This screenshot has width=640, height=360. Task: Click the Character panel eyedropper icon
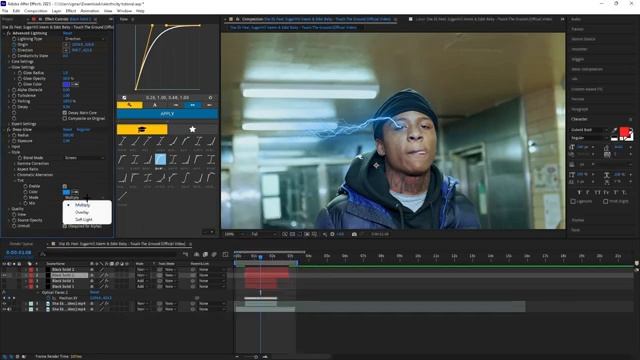[615, 131]
